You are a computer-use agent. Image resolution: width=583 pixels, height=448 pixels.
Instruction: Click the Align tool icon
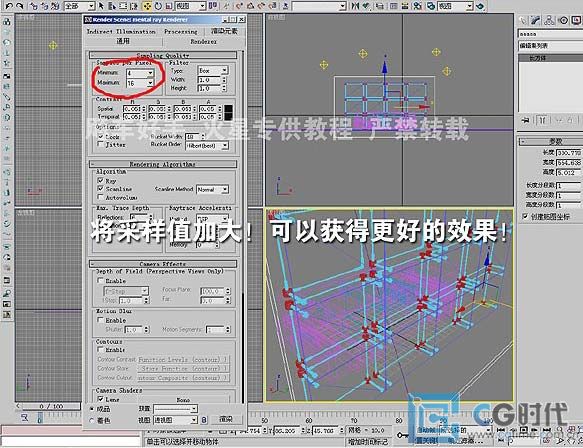(x=367, y=6)
